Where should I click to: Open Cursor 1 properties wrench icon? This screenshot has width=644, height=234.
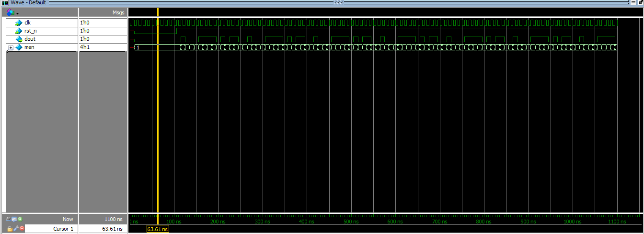point(16,229)
